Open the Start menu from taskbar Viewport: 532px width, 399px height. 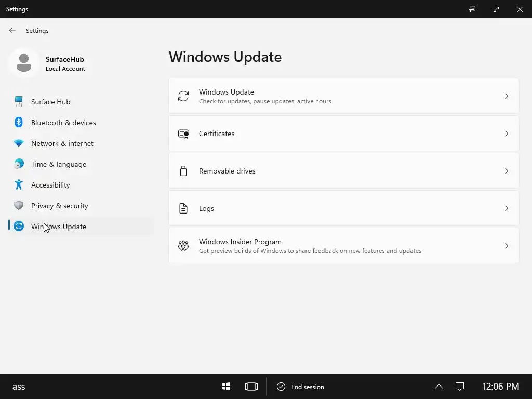pos(227,387)
